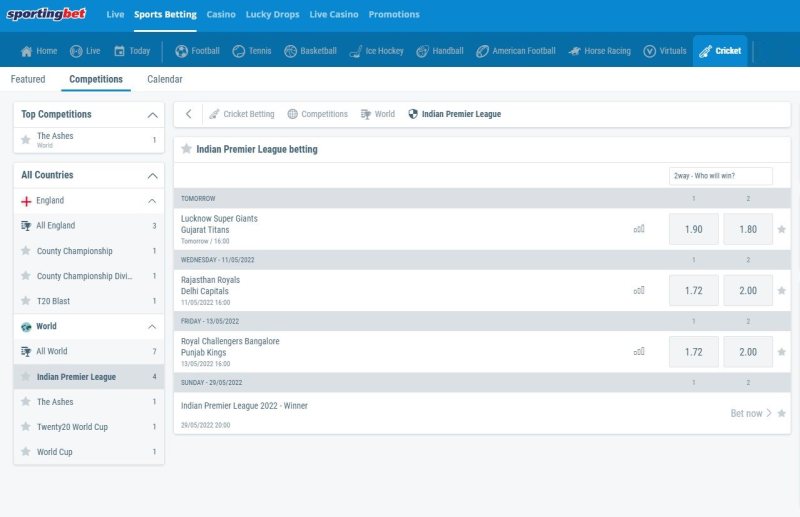Switch to the Calendar tab
The height and width of the screenshot is (517, 800).
click(x=164, y=79)
